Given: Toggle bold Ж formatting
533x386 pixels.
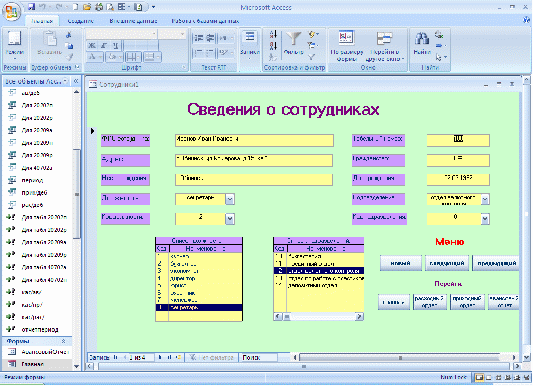Looking at the screenshot, I should pos(92,46).
